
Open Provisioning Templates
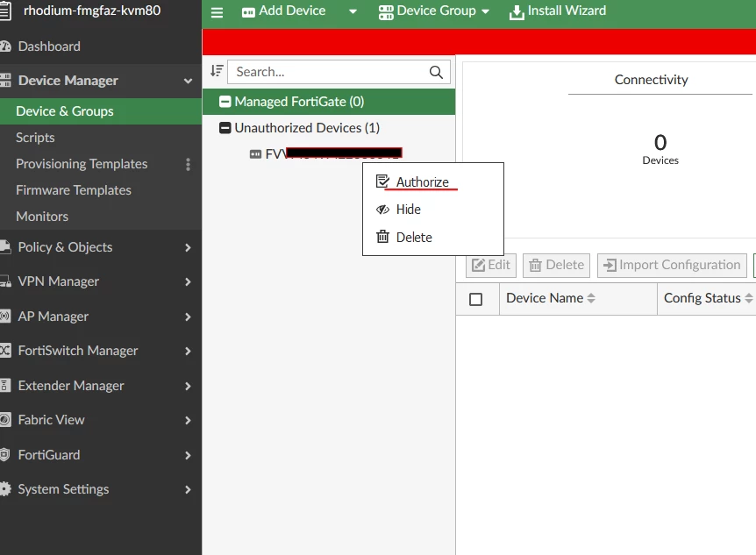[82, 164]
